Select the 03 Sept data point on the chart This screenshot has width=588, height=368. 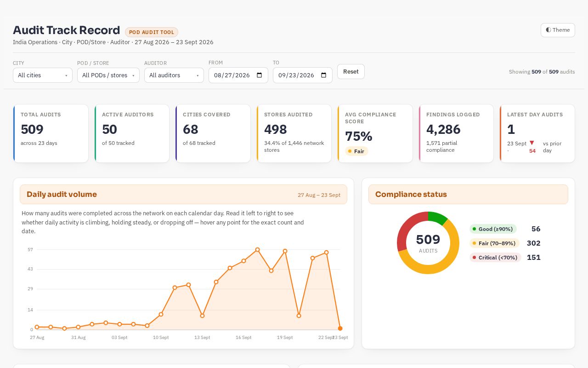coord(119,324)
